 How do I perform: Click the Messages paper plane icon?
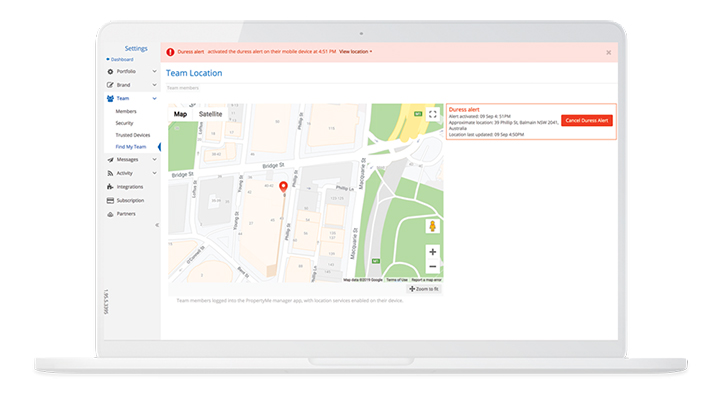(x=110, y=160)
